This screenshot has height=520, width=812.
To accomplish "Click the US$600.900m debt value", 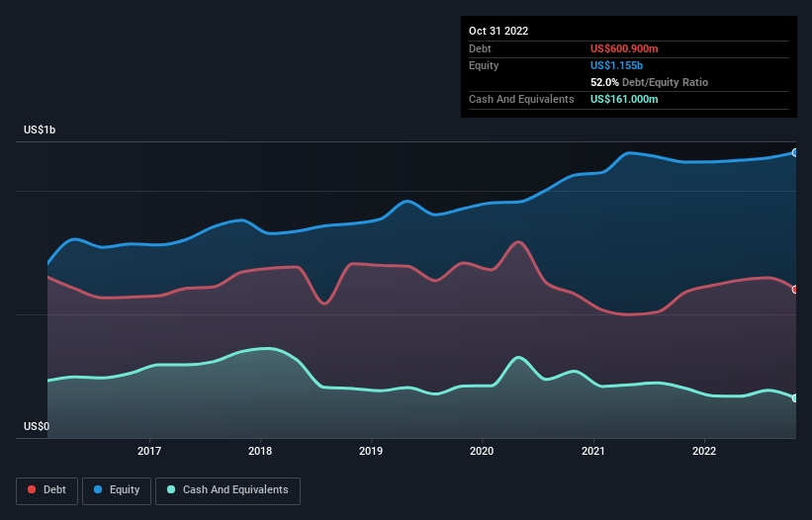I will tap(624, 48).
